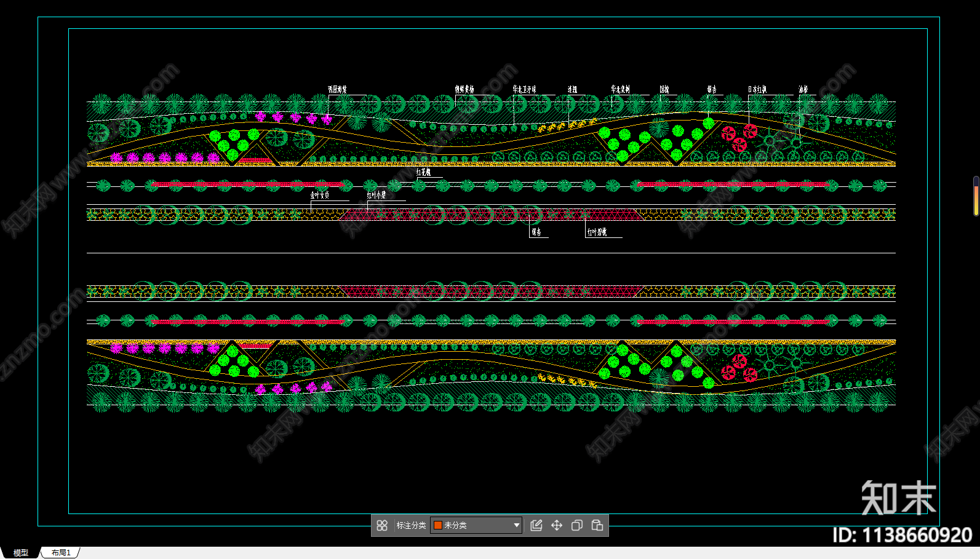The width and height of the screenshot is (980, 559).
Task: Click the dropdown arrow beside 未分类
Action: click(x=516, y=525)
